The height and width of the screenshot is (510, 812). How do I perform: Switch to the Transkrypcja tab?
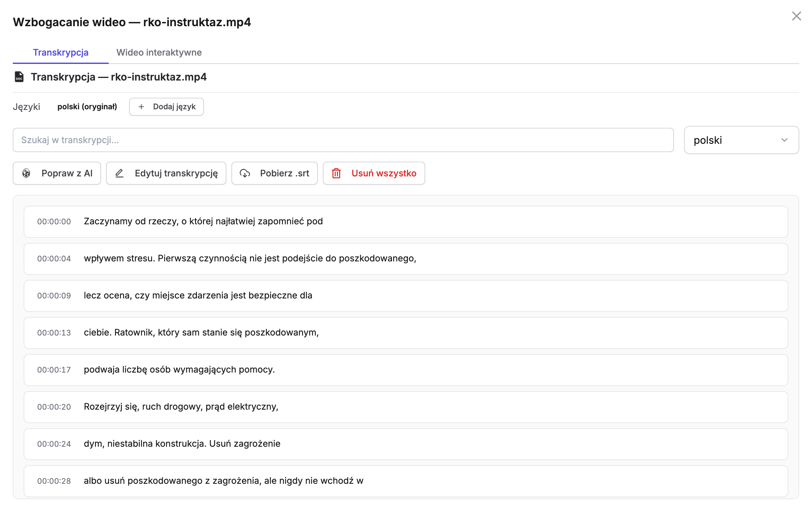61,52
